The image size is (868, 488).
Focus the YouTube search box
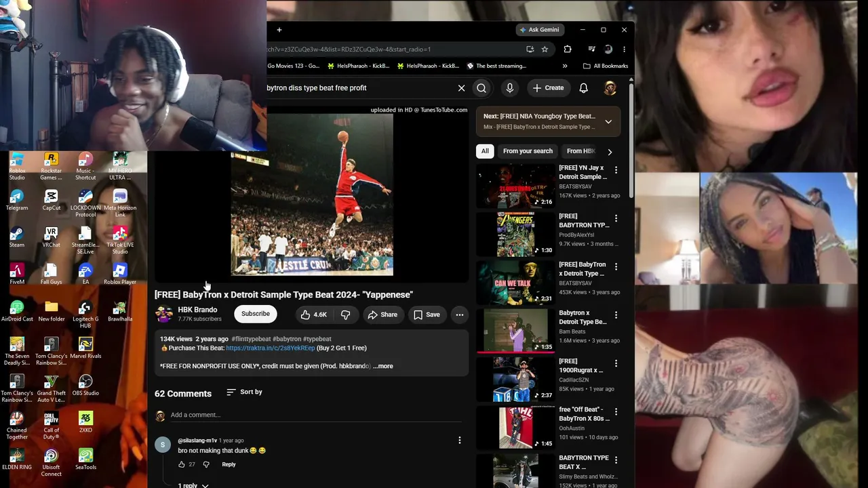(x=359, y=88)
